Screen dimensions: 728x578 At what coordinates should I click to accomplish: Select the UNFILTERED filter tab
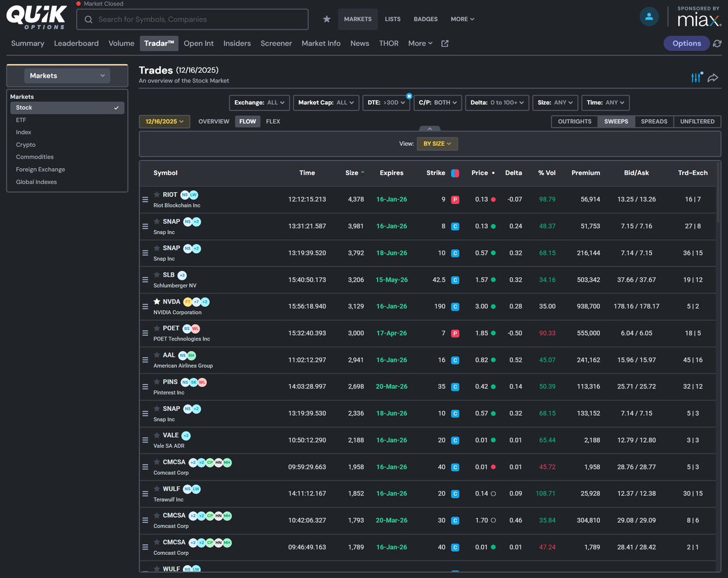click(x=697, y=121)
